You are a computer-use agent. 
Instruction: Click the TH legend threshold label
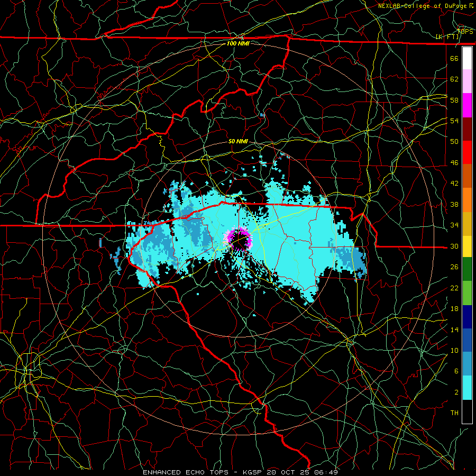454,413
